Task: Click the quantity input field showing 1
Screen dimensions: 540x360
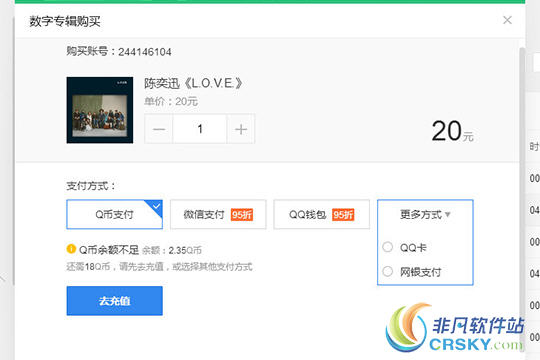Action: coord(200,129)
